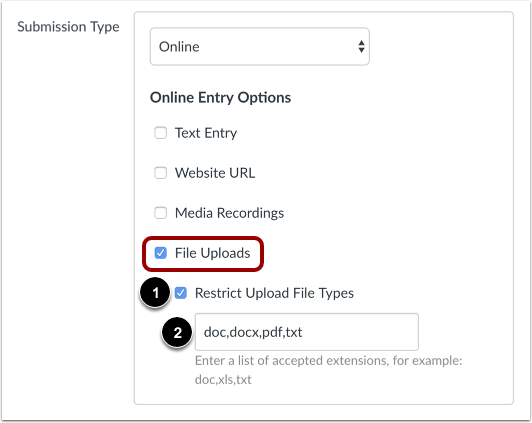The height and width of the screenshot is (423, 532).
Task: Click the File Uploads label text
Action: (x=212, y=253)
